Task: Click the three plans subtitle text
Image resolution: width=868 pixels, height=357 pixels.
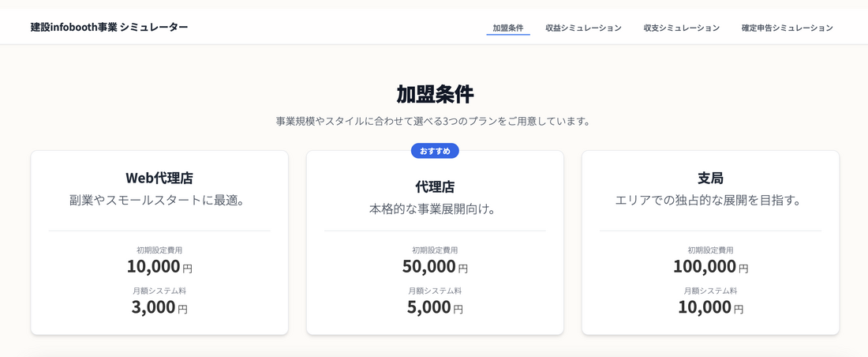Action: (x=433, y=121)
